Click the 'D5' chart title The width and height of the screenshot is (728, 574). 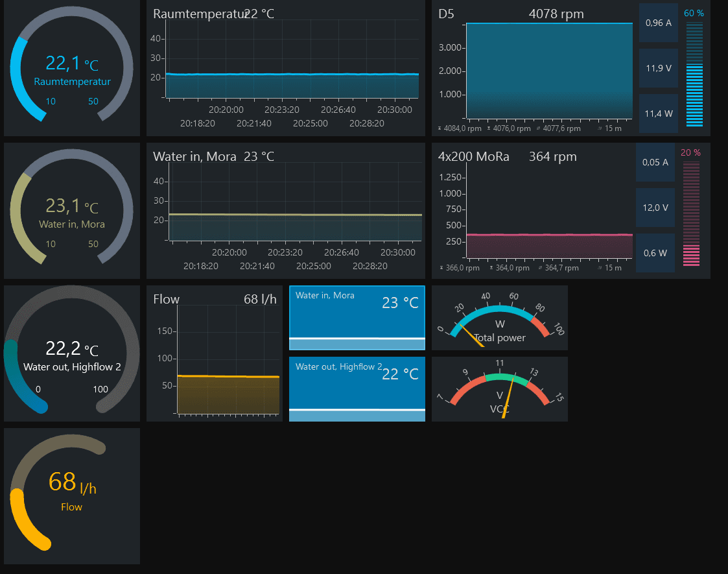[446, 14]
